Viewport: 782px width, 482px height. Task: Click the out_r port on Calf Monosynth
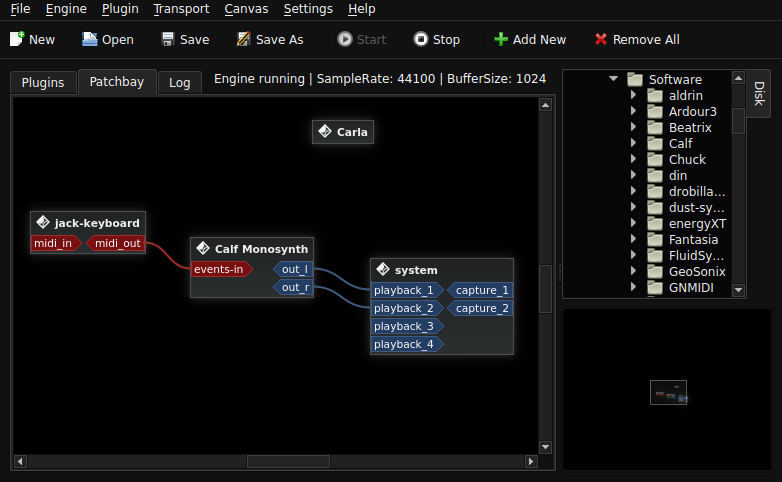[294, 287]
